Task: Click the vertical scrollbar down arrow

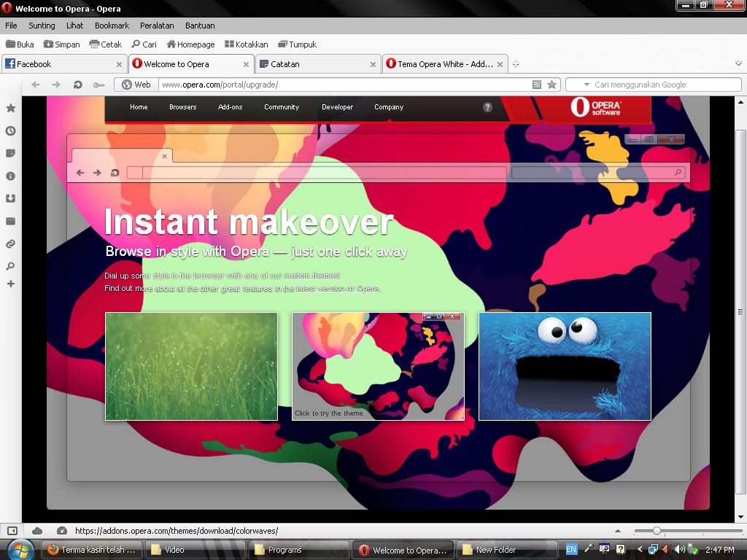Action: click(x=741, y=517)
